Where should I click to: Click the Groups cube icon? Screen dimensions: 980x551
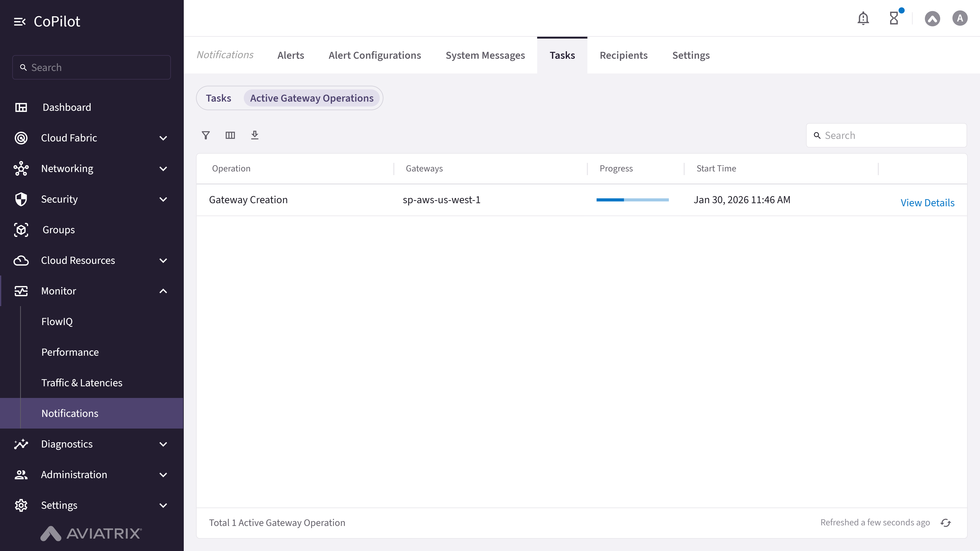[x=21, y=230]
